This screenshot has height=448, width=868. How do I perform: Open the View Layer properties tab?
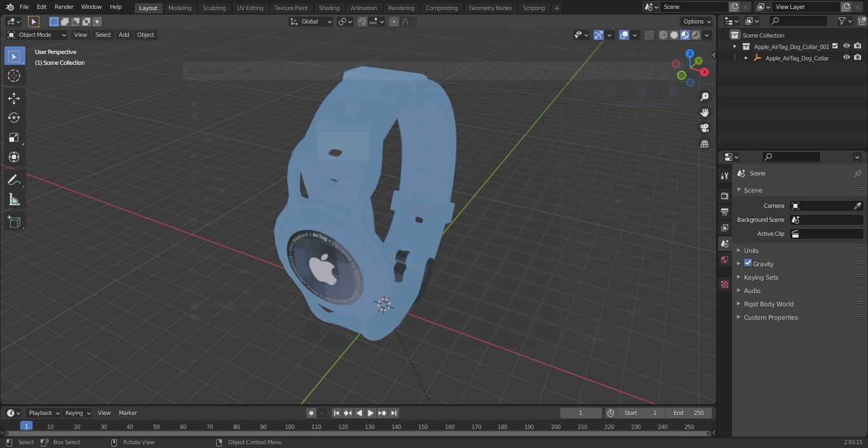(x=724, y=227)
